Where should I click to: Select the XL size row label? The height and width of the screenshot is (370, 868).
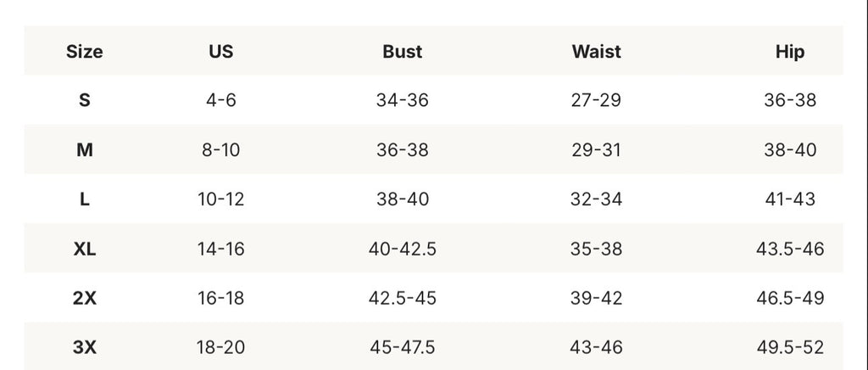point(84,249)
